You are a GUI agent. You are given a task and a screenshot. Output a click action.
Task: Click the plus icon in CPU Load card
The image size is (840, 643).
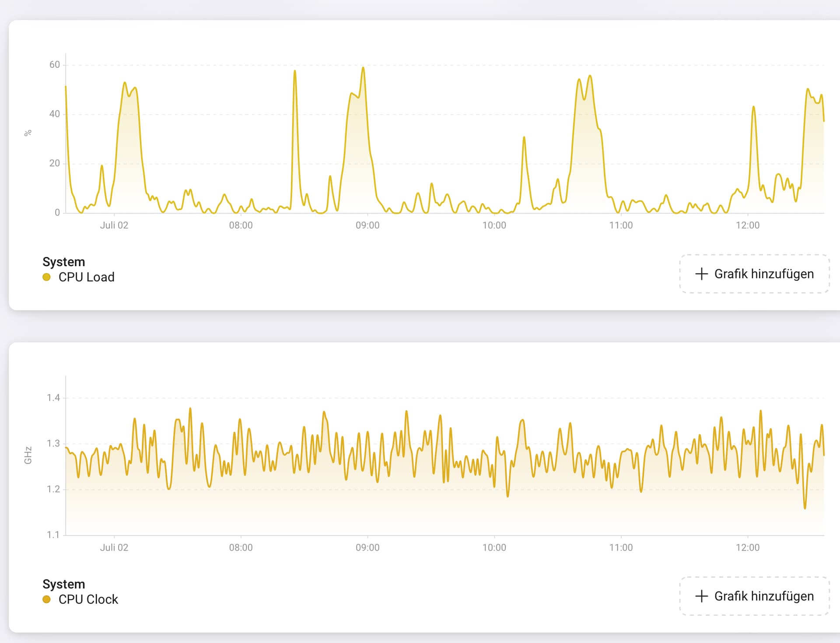tap(701, 274)
